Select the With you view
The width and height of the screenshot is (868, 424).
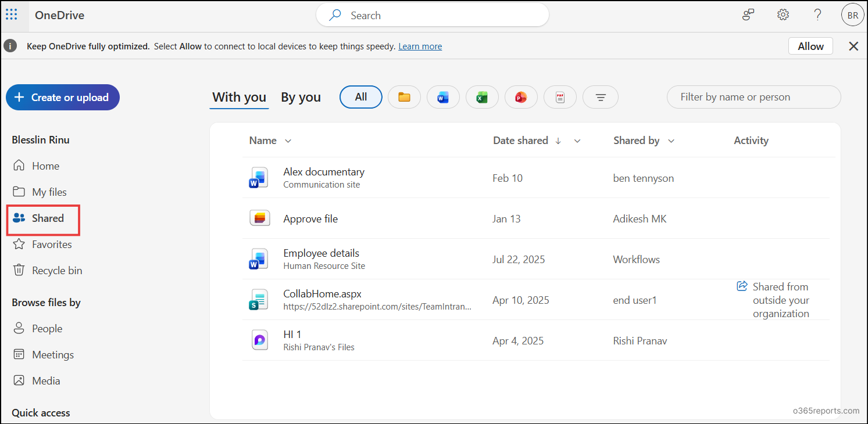point(238,97)
